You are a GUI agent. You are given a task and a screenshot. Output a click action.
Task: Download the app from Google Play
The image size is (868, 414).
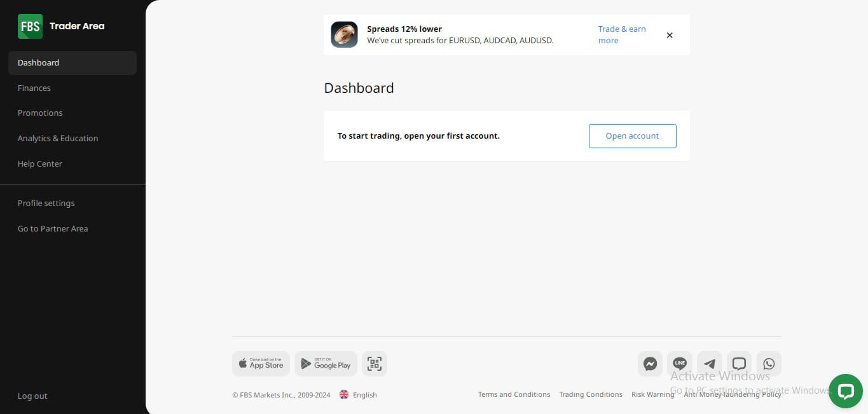coord(325,363)
